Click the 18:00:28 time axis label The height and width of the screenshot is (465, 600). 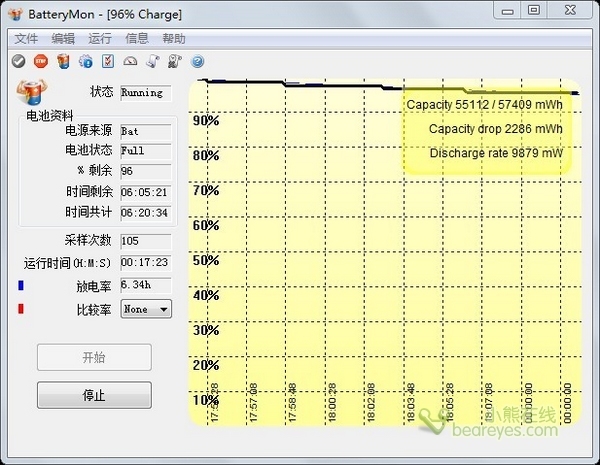click(x=332, y=403)
